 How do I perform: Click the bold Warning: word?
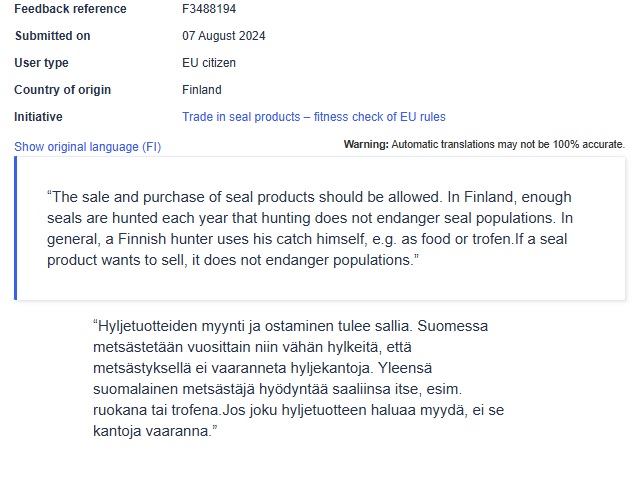click(365, 145)
